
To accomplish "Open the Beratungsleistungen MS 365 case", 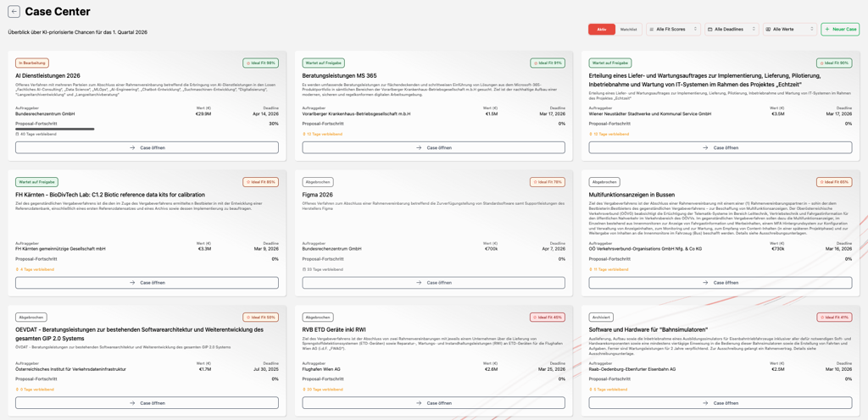I will (x=433, y=147).
